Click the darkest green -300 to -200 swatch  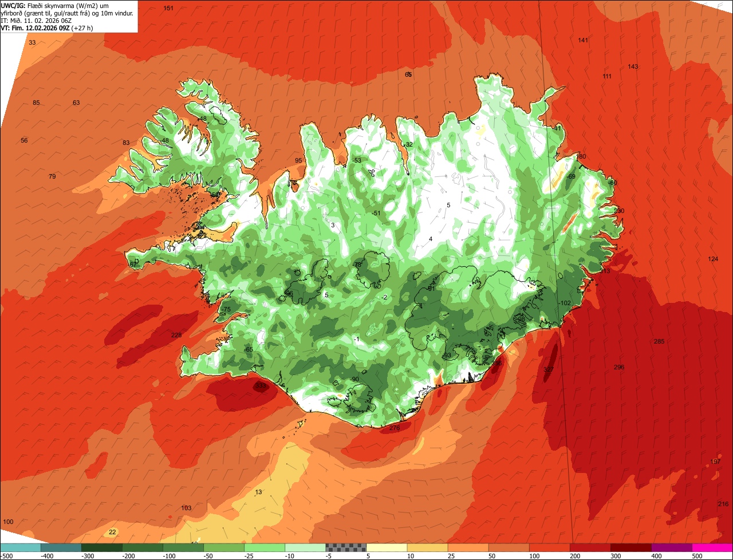(102, 547)
